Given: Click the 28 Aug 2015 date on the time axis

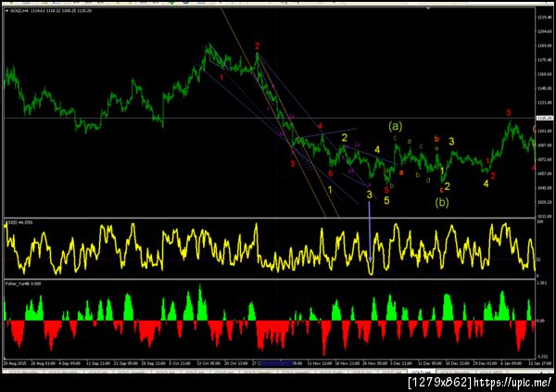Looking at the screenshot, I should (15, 363).
